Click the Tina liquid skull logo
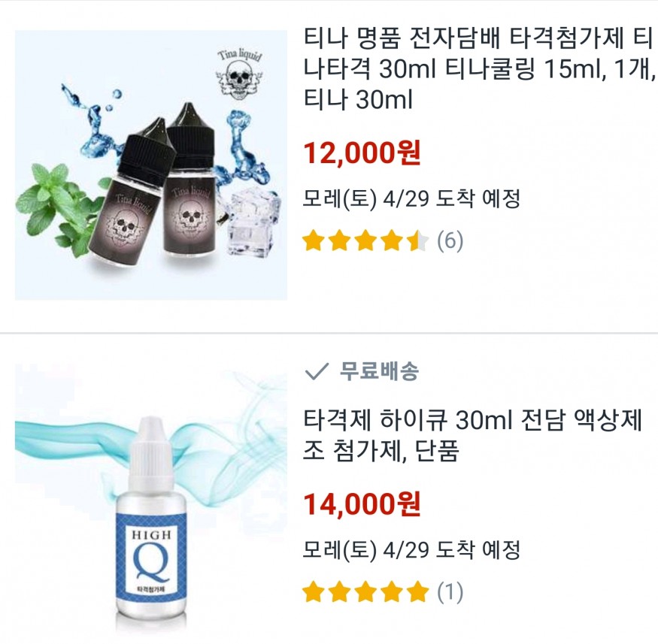Image resolution: width=658 pixels, height=644 pixels. [x=240, y=75]
